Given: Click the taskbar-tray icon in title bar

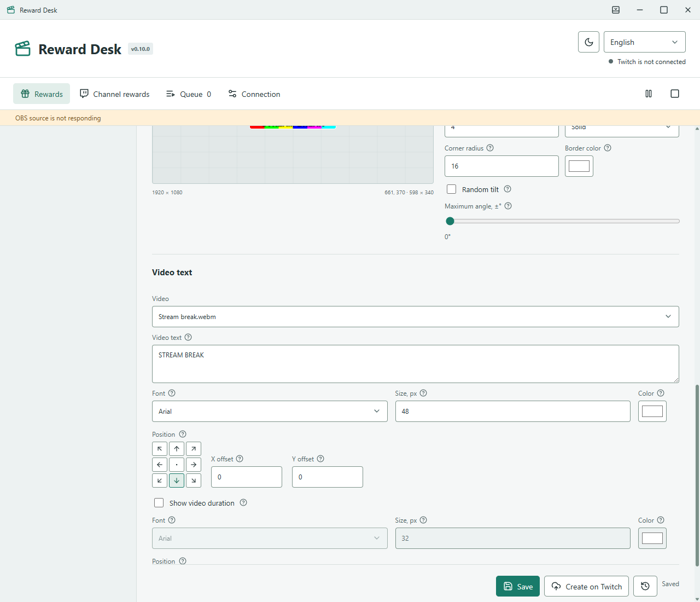Looking at the screenshot, I should pos(616,10).
